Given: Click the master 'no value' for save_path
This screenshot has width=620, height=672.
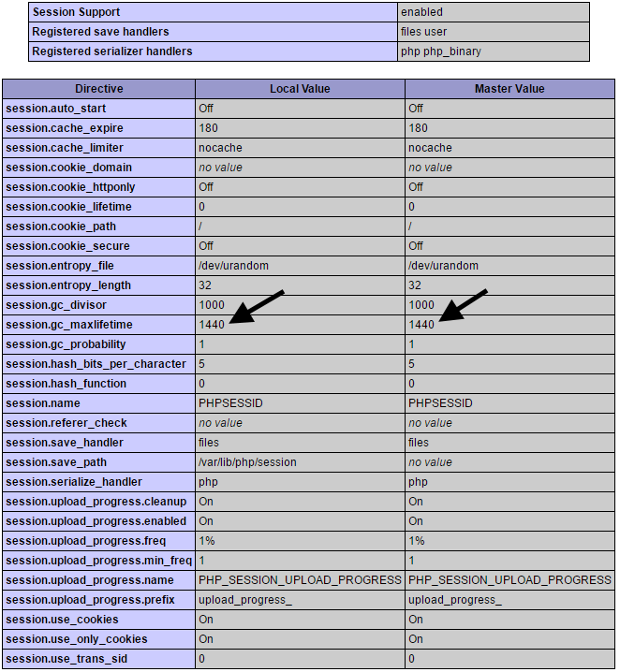Looking at the screenshot, I should pos(430,463).
